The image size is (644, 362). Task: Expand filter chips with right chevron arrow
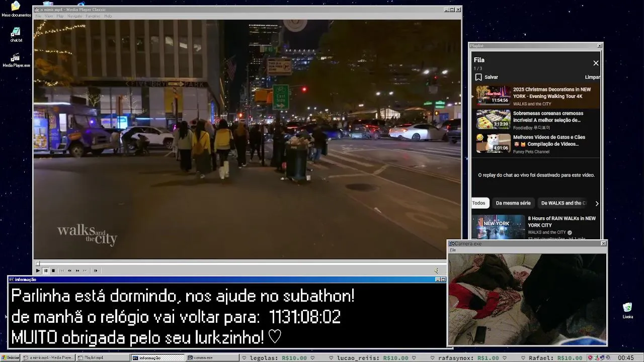pos(597,203)
